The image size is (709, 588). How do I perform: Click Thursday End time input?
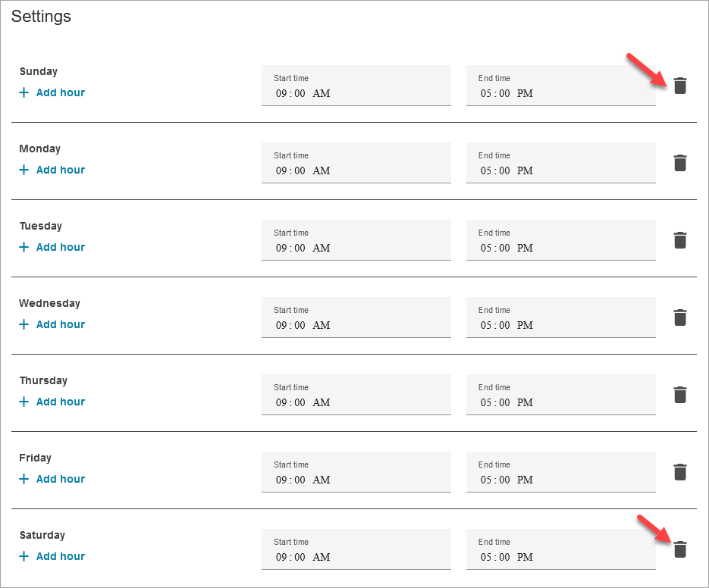pos(561,395)
